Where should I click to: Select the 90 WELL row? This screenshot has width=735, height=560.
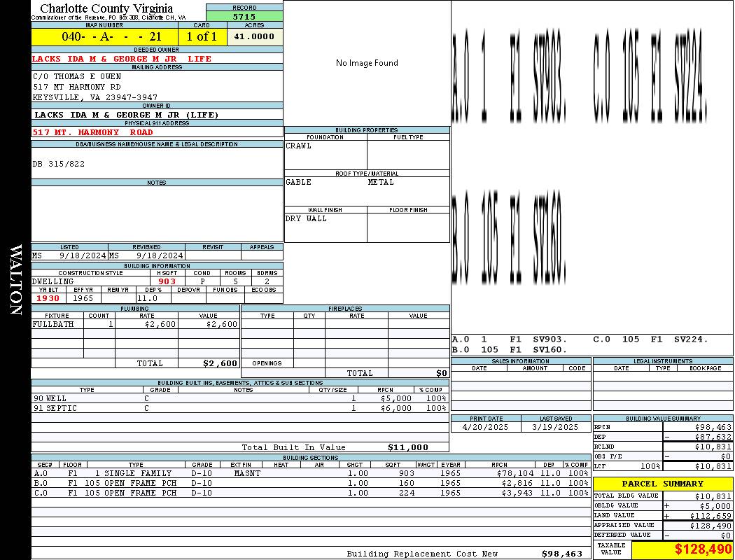point(240,399)
